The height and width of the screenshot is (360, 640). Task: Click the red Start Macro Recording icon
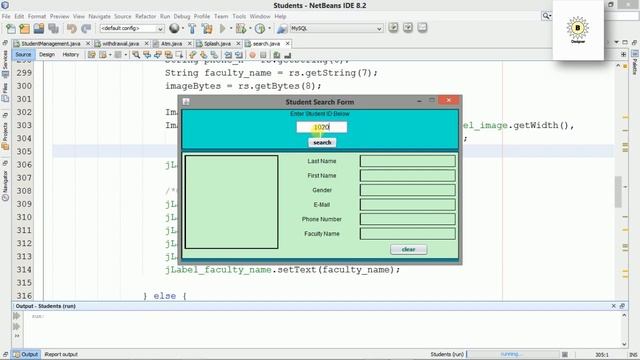tap(253, 55)
